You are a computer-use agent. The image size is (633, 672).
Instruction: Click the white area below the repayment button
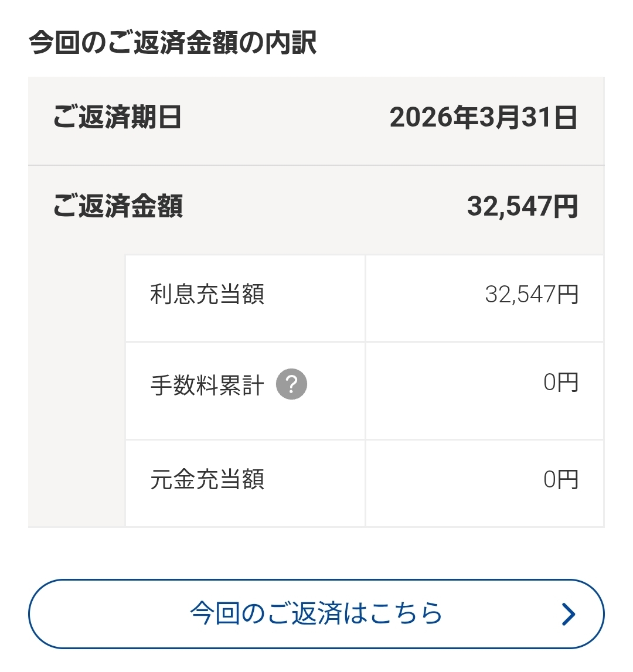pyautogui.click(x=316, y=661)
